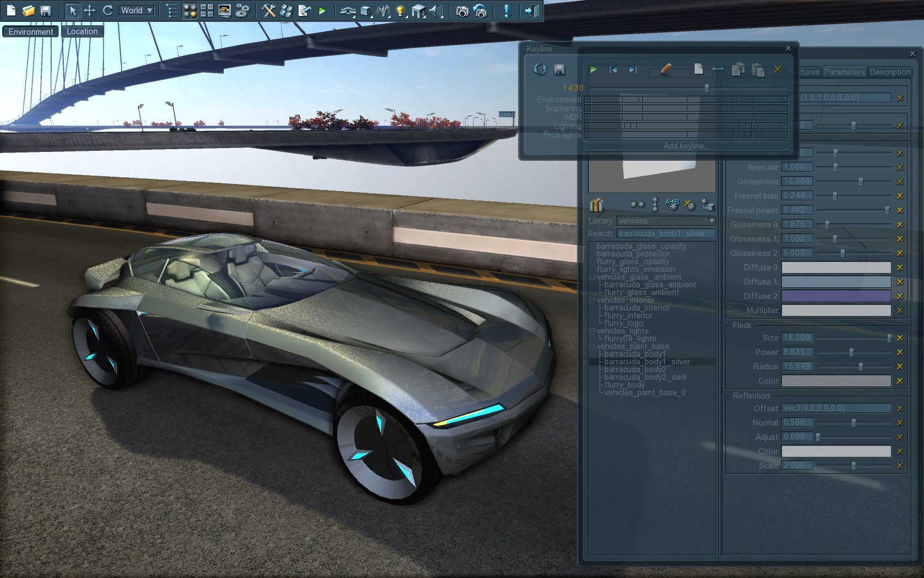The image size is (924, 578).
Task: Create a new world file
Action: point(11,10)
